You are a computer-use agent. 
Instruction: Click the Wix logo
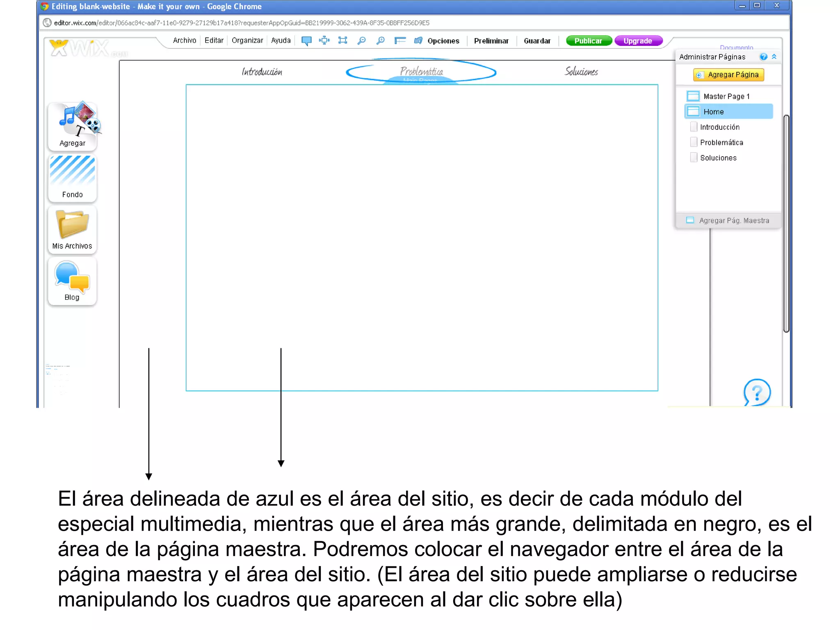click(88, 48)
